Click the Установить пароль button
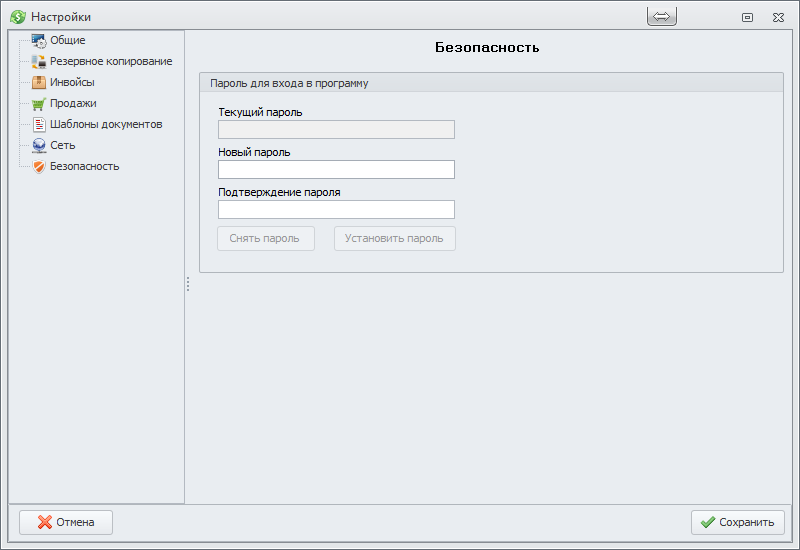 click(x=394, y=239)
